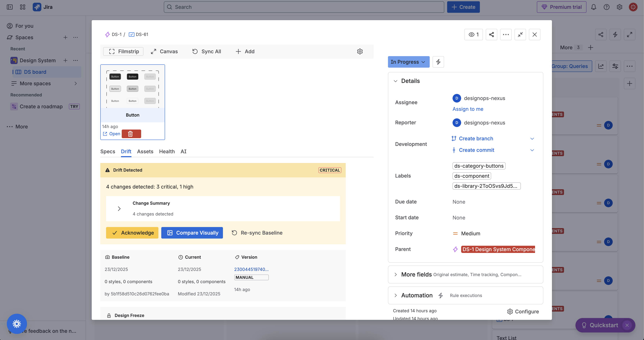644x340 pixels.
Task: Collapse the sidebar using top-left panel icon
Action: pos(10,7)
